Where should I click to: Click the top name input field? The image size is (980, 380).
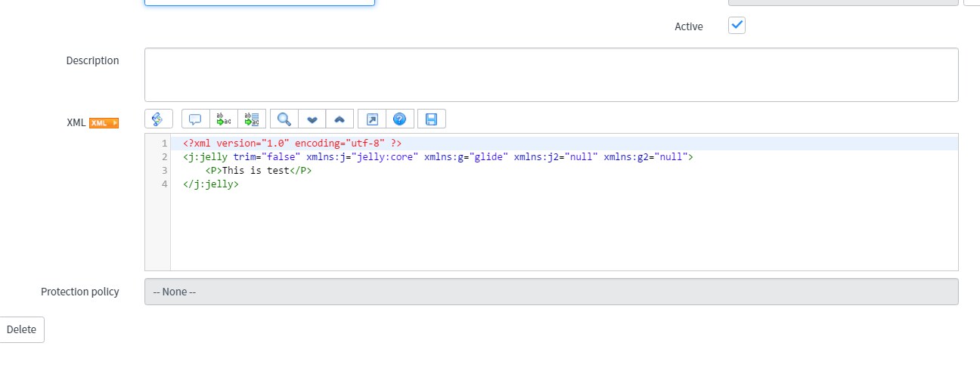259,3
